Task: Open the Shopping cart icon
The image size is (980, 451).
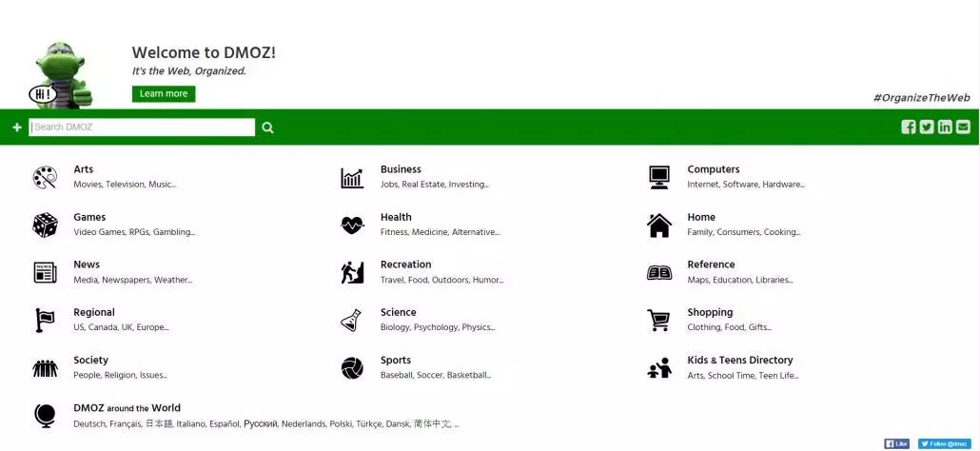Action: (658, 321)
